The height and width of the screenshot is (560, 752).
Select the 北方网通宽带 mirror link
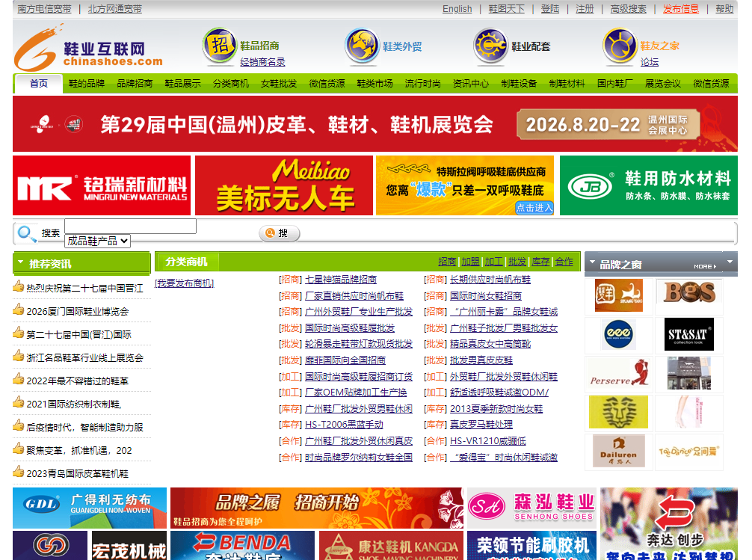(x=114, y=9)
